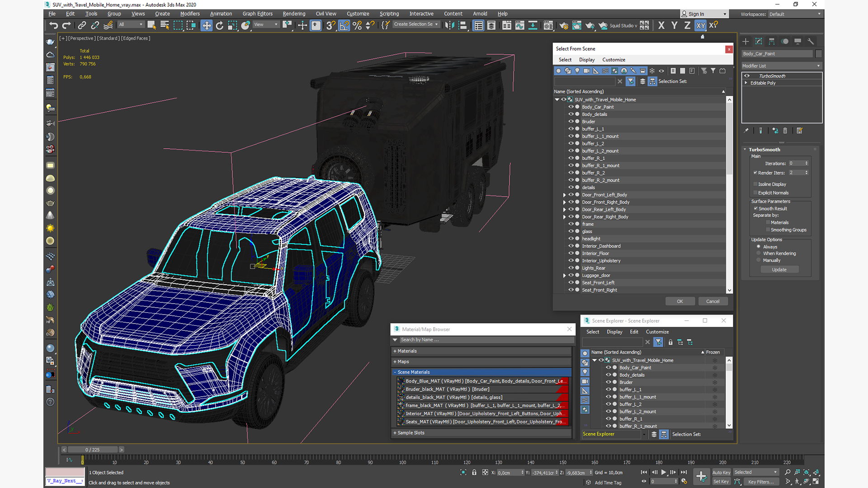The width and height of the screenshot is (868, 488).
Task: Click Remove Modifier trash icon in stack
Action: 785,131
